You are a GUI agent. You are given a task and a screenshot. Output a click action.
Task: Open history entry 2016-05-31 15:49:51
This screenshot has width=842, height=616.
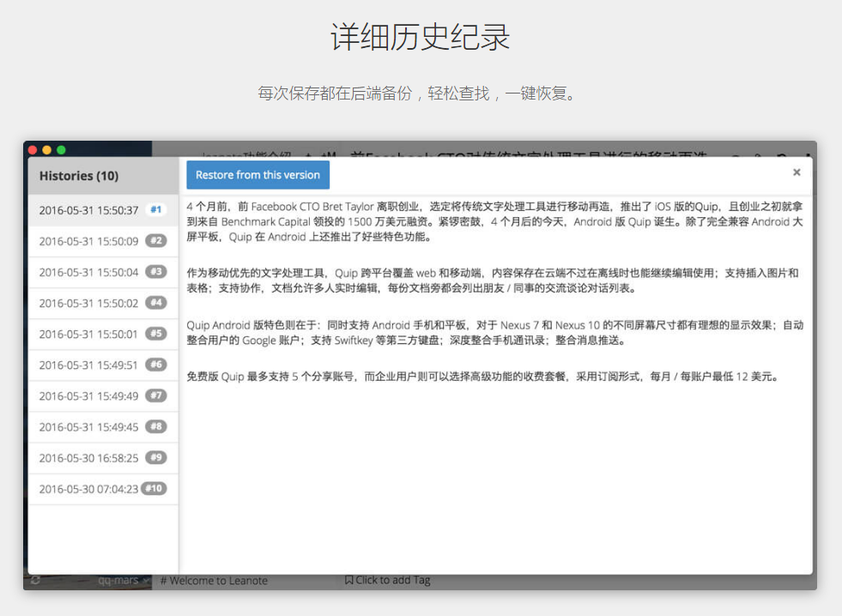click(88, 365)
